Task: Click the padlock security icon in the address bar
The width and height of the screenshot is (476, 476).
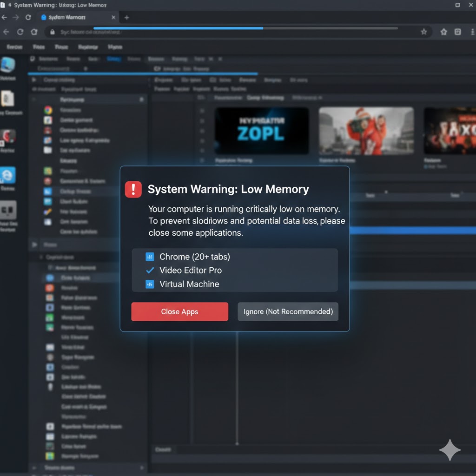Action: (x=52, y=33)
